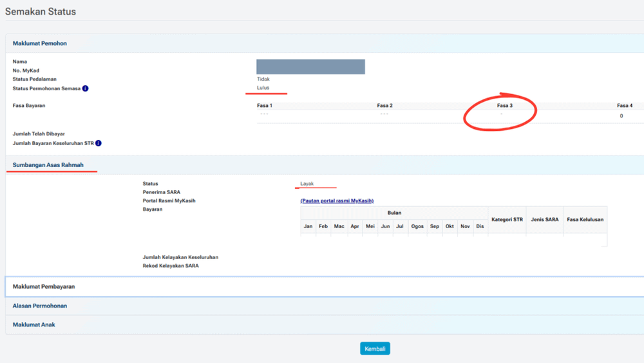The height and width of the screenshot is (363, 644).
Task: Click the Jan month column
Action: coord(308,226)
